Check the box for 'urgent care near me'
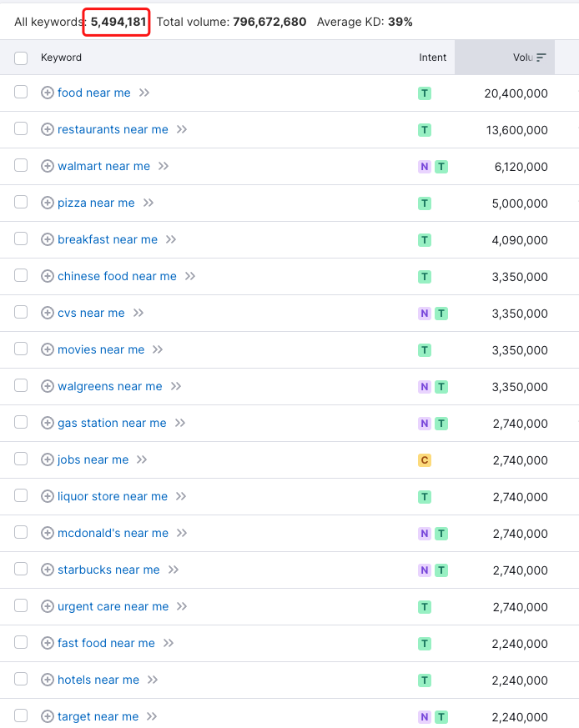 point(21,606)
